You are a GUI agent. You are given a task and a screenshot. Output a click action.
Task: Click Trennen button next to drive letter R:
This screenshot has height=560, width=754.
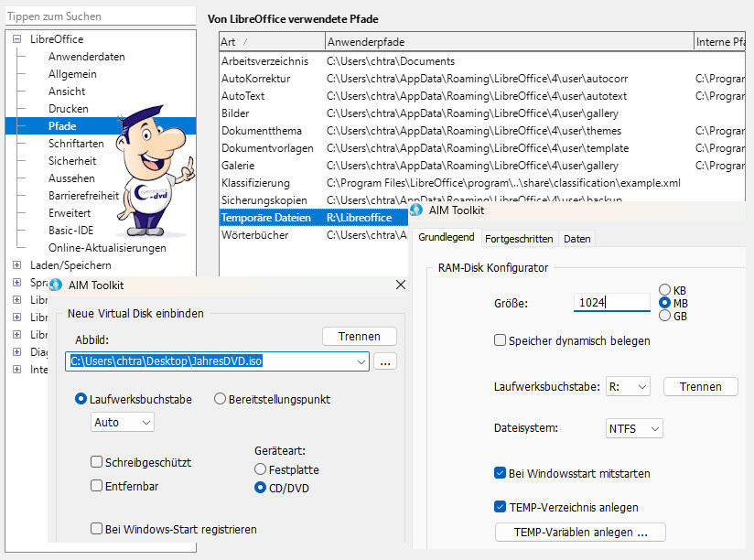tap(700, 386)
